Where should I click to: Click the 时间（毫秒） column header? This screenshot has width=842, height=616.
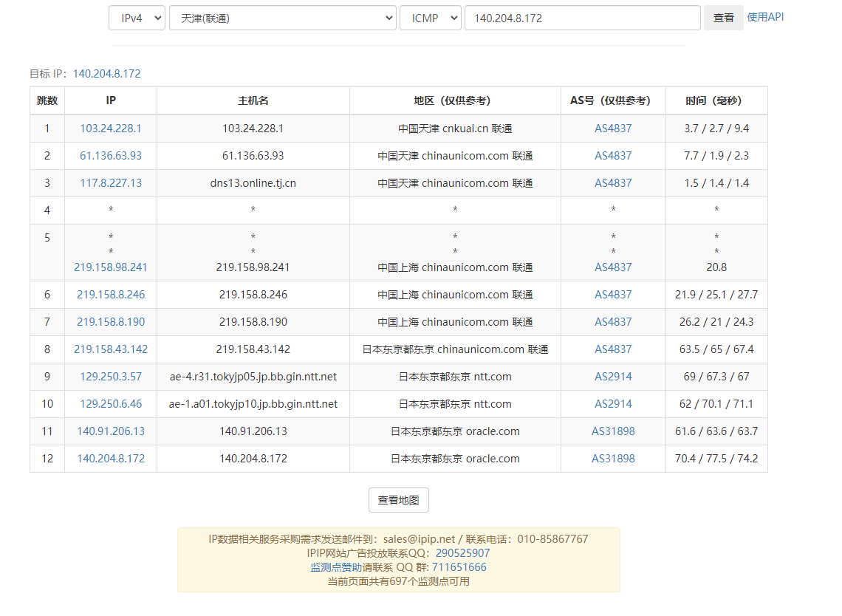point(716,100)
